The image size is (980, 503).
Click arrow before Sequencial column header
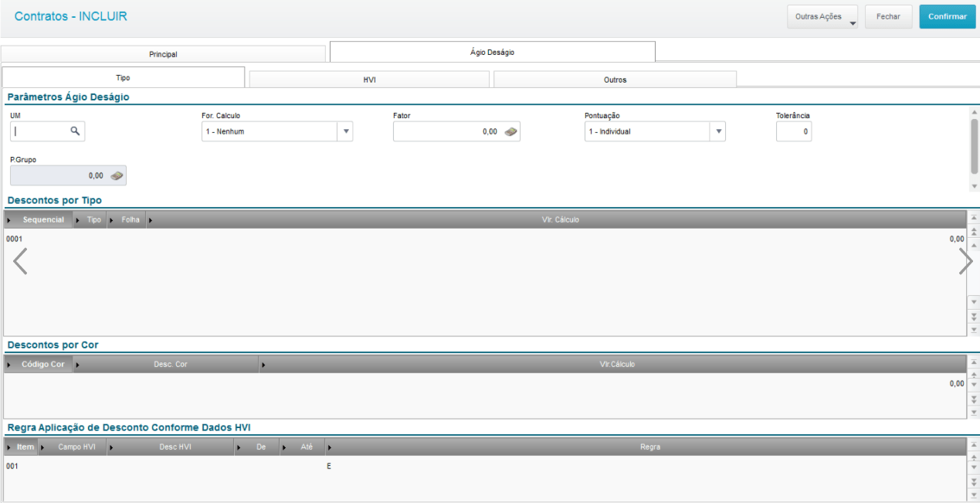(x=8, y=220)
